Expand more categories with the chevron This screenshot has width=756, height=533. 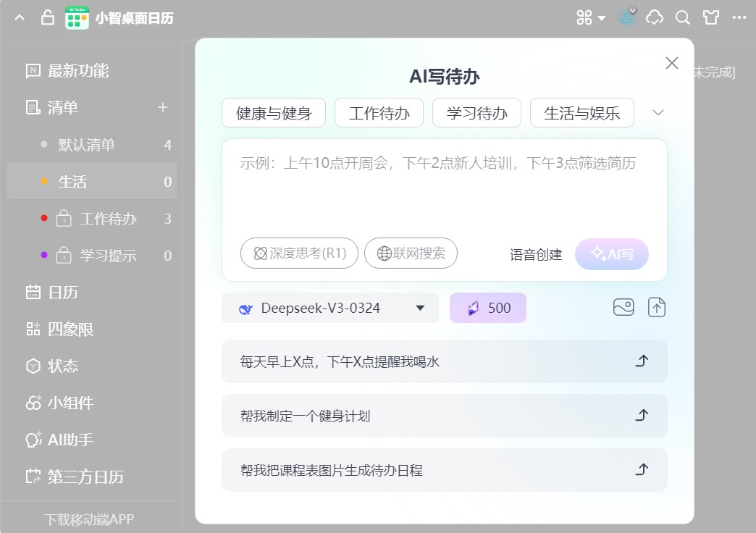tap(658, 112)
